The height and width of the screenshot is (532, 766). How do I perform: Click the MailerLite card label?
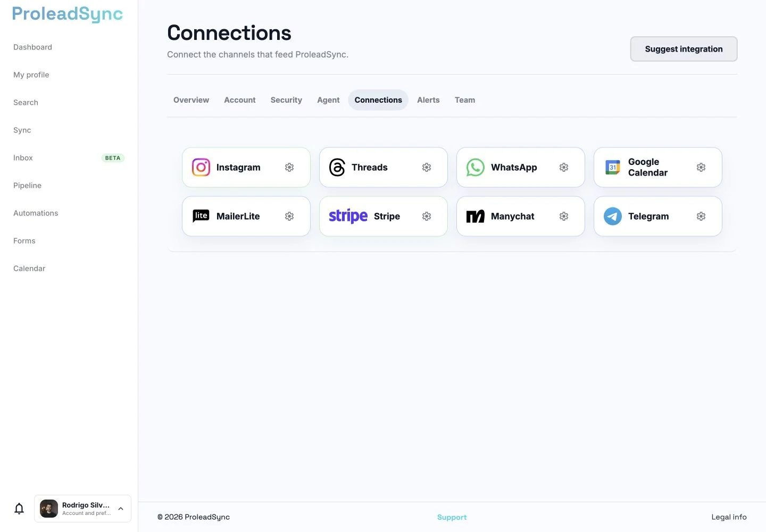(x=238, y=217)
